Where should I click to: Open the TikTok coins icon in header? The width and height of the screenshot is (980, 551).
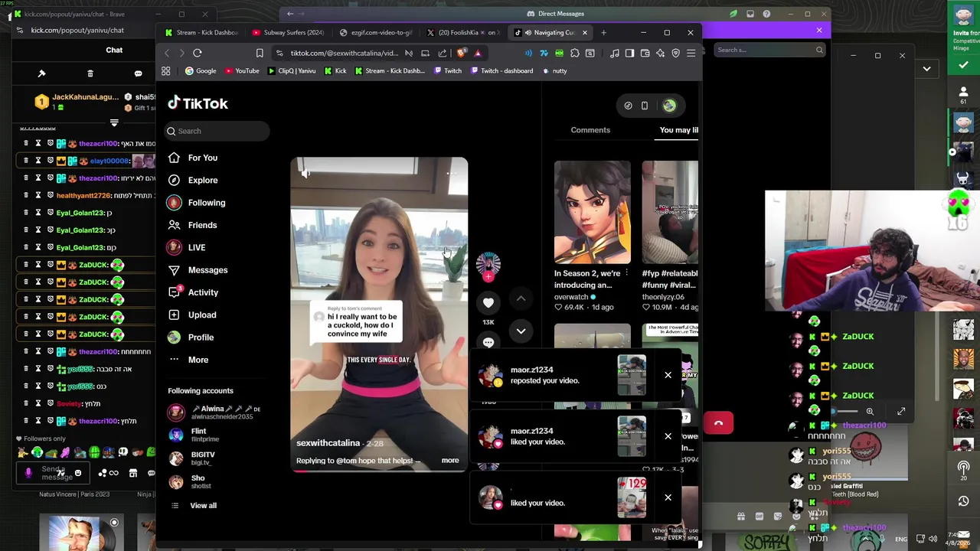pos(628,106)
